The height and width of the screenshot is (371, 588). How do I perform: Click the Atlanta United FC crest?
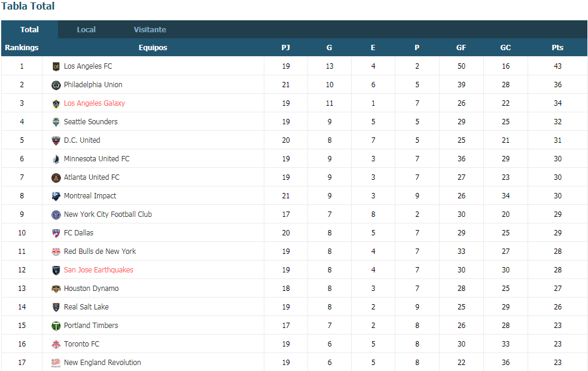pyautogui.click(x=56, y=178)
